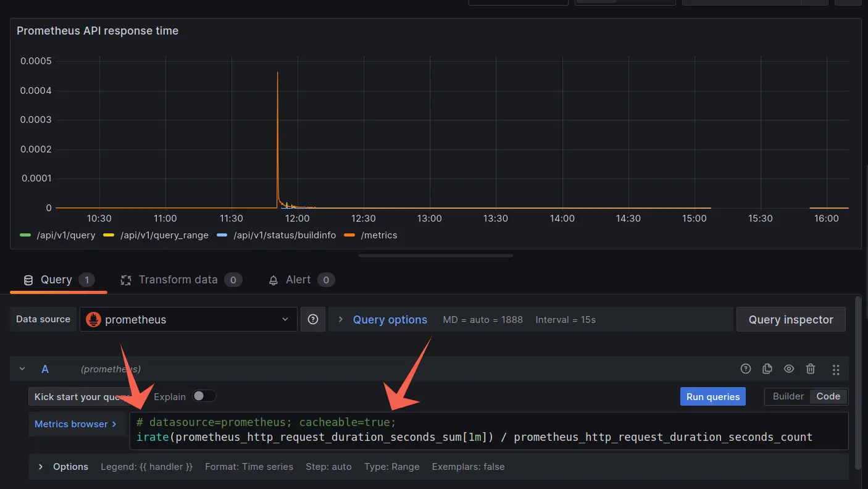Image resolution: width=868 pixels, height=489 pixels.
Task: Click the panel title Prometheus API response time
Action: pyautogui.click(x=98, y=31)
